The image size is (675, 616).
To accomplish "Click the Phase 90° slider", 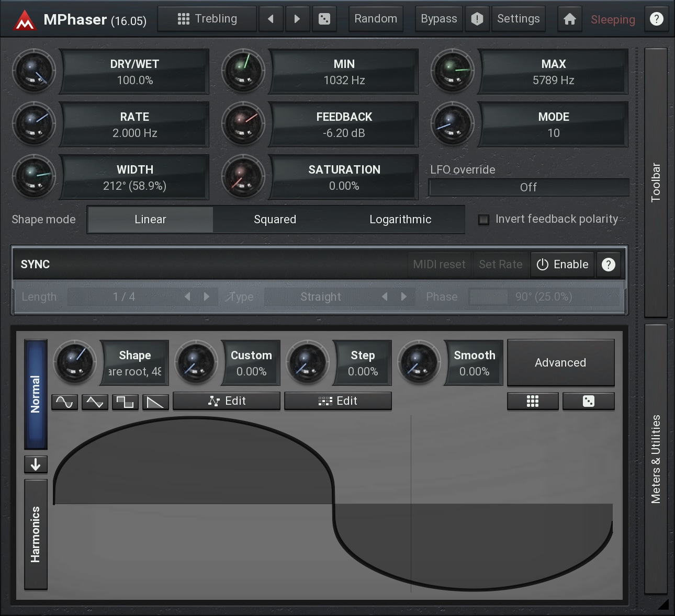I will pyautogui.click(x=544, y=297).
